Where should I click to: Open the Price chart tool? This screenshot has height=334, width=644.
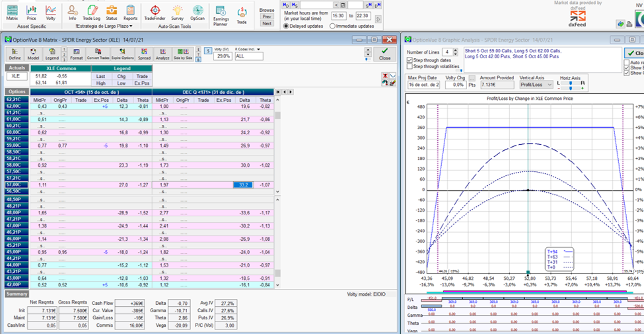(x=32, y=13)
